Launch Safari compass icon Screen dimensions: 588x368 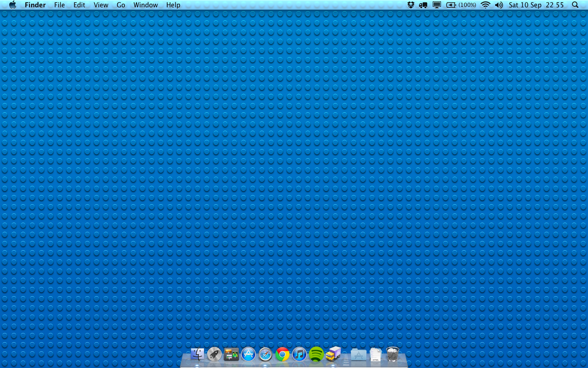[x=266, y=354]
